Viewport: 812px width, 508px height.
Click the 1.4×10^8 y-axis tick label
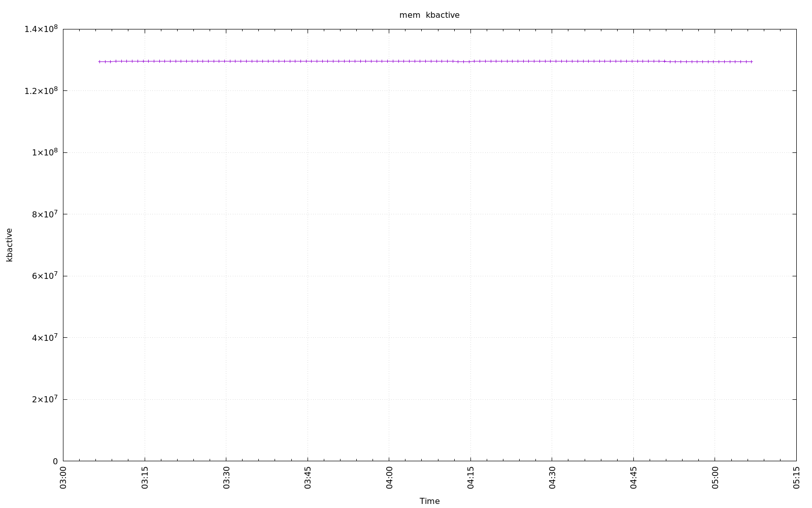click(x=41, y=29)
